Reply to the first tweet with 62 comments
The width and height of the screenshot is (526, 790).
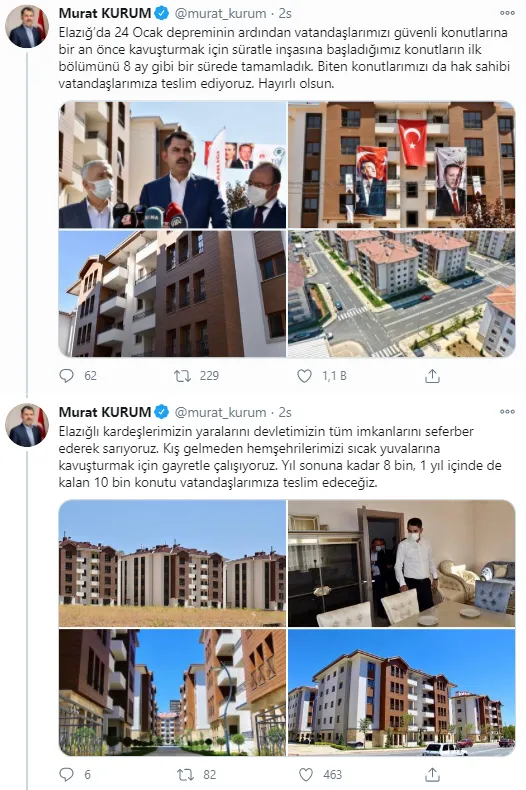(x=67, y=376)
